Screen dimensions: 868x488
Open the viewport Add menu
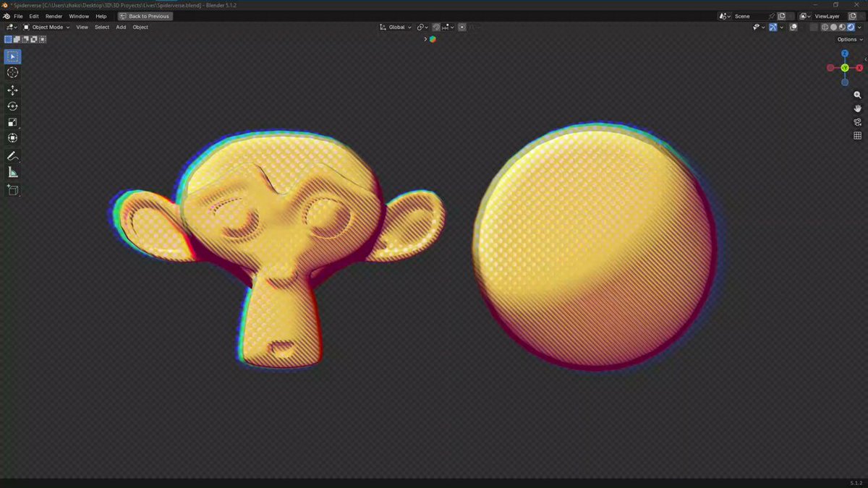(x=121, y=27)
